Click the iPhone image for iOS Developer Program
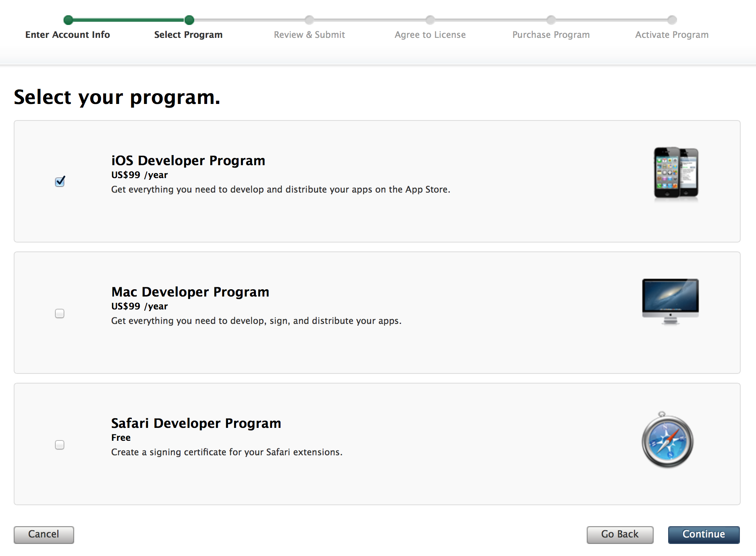Image resolution: width=756 pixels, height=556 pixels. click(676, 173)
